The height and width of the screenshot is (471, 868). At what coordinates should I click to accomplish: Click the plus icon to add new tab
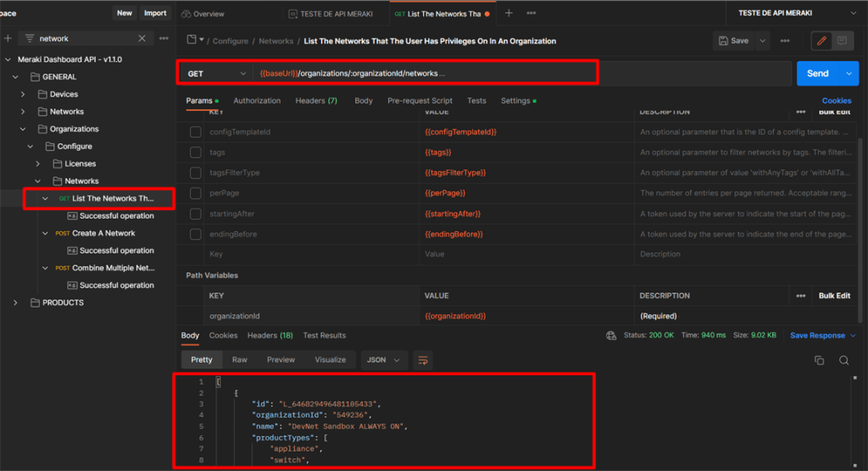click(509, 14)
